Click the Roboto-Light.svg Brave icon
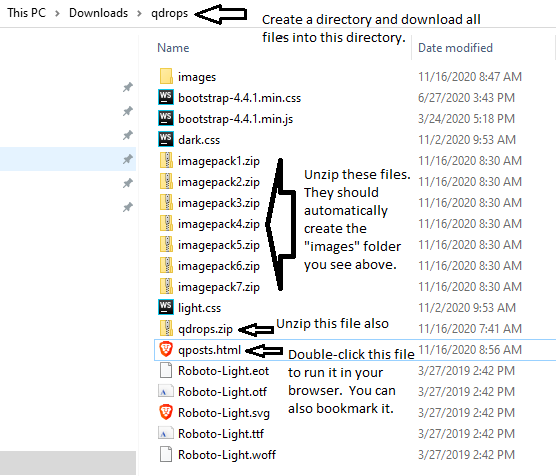This screenshot has height=476, width=556. coord(166,412)
